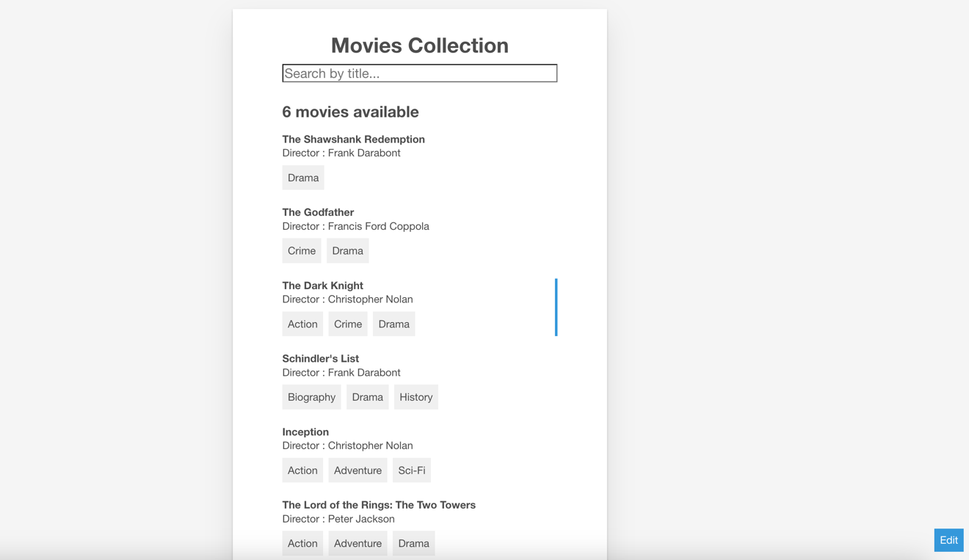Click the 6 movies available heading

click(350, 112)
